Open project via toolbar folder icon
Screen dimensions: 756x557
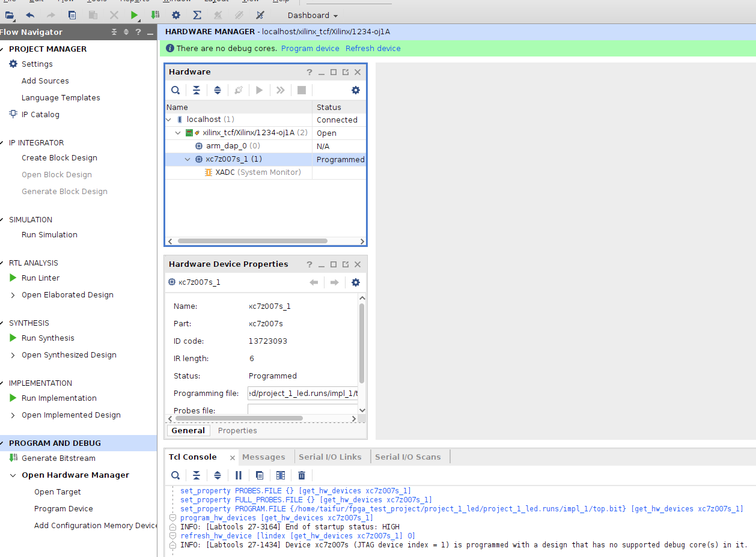[x=8, y=15]
